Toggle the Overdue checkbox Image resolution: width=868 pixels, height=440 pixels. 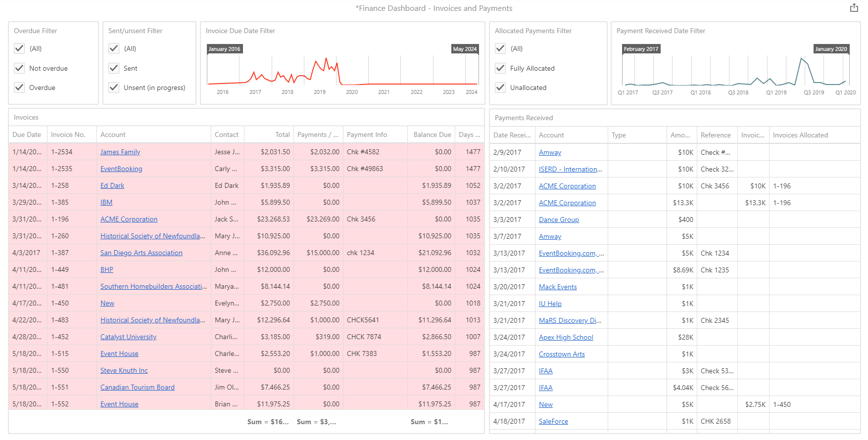pyautogui.click(x=19, y=88)
